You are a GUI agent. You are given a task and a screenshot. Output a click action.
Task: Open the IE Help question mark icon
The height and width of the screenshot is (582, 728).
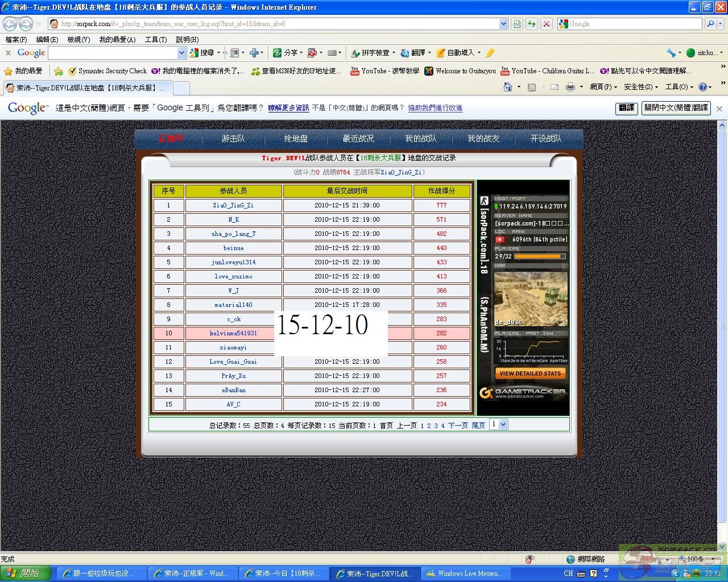tap(702, 87)
